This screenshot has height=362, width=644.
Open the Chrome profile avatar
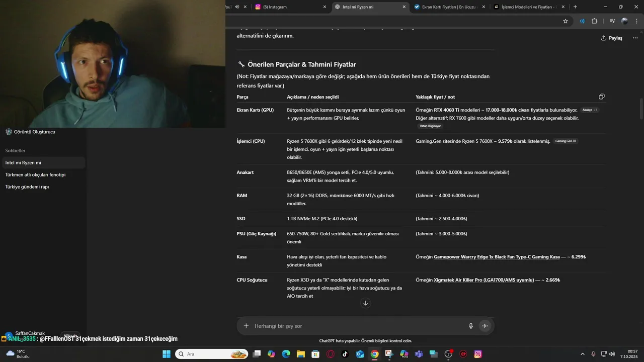coord(624,21)
